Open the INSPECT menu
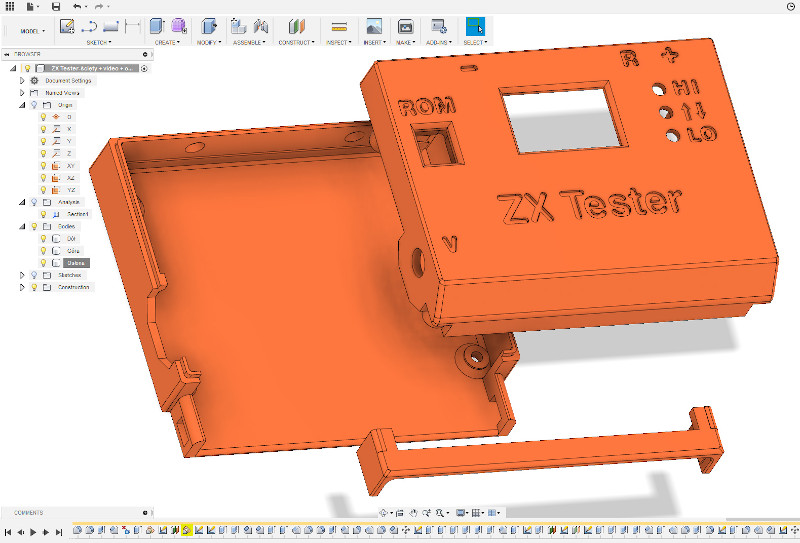 [339, 42]
